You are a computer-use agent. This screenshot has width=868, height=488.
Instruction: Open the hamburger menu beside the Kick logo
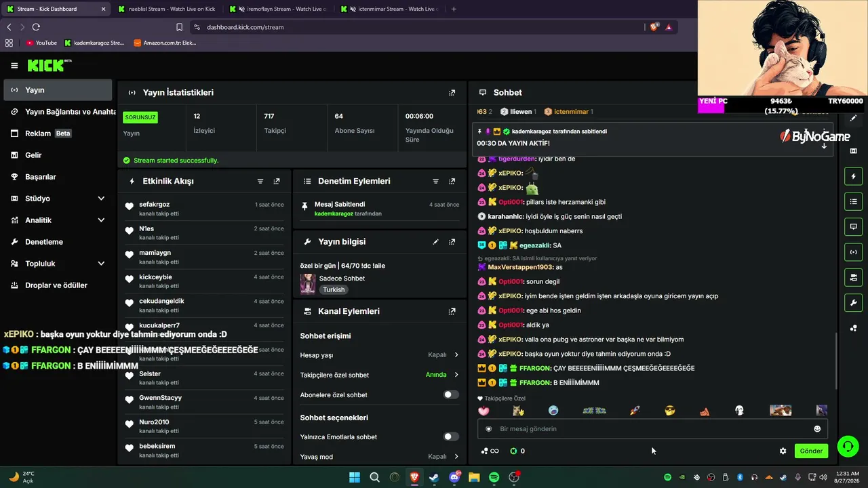coord(14,66)
